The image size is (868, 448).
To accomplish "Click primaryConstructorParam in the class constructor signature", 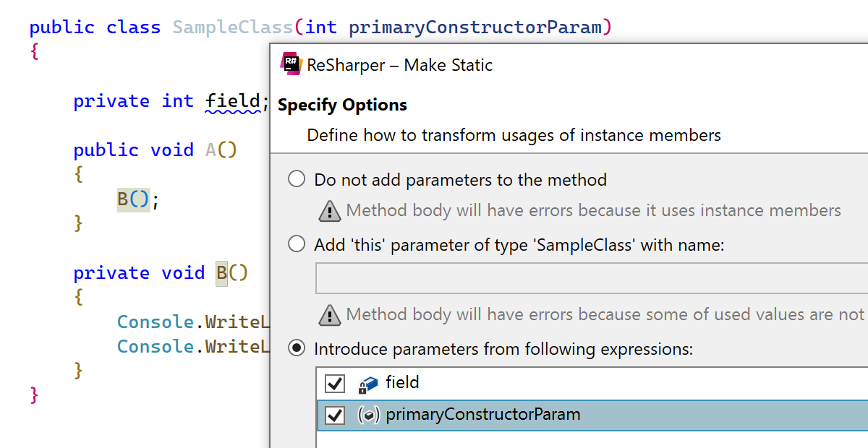I will click(x=475, y=27).
